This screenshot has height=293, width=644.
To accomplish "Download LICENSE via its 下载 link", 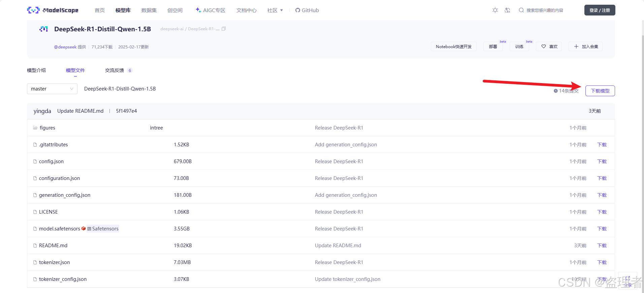I will (x=602, y=212).
